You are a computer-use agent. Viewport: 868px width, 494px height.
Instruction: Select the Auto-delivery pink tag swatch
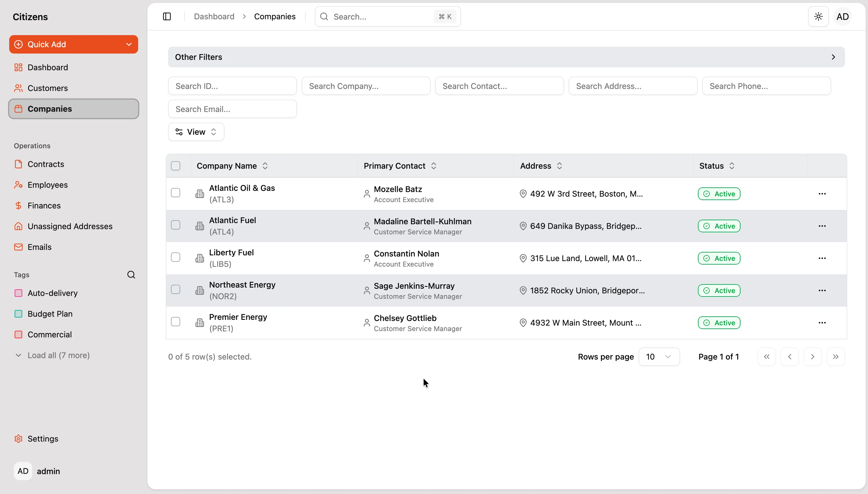click(18, 293)
